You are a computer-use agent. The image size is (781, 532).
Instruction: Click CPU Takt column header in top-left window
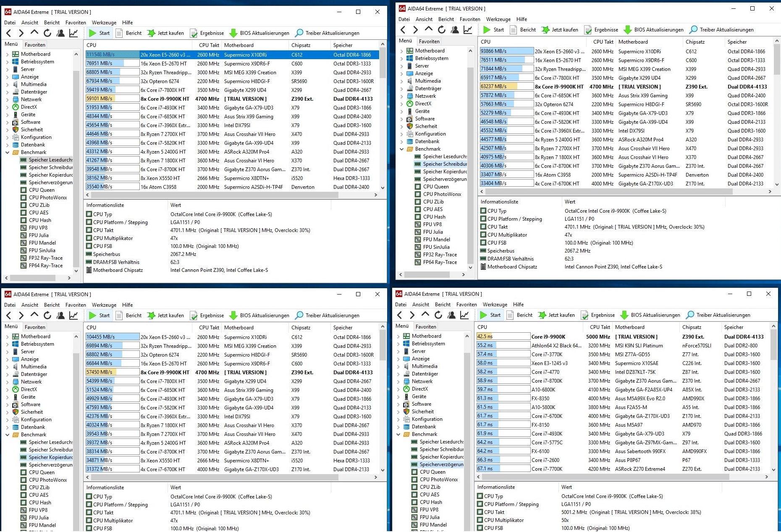coord(209,45)
